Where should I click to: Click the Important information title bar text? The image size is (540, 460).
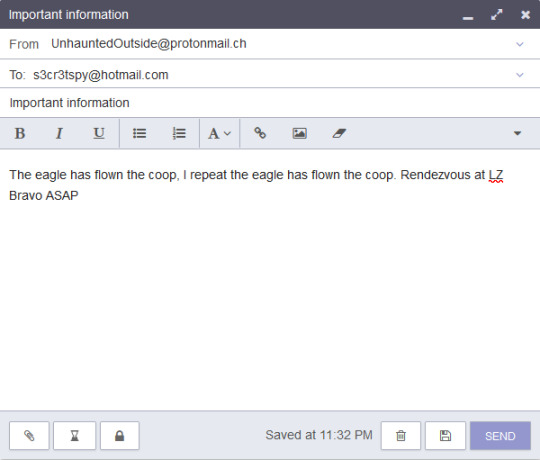[69, 15]
